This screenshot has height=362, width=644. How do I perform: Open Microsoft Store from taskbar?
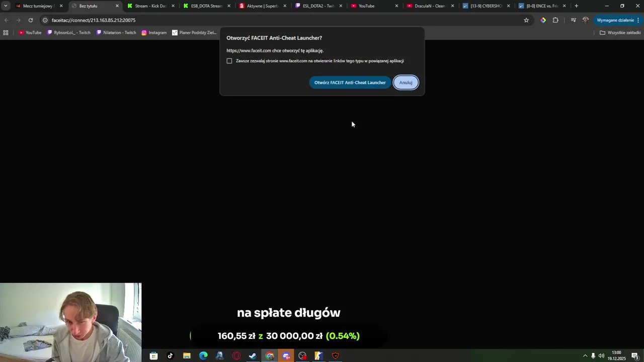(x=153, y=356)
